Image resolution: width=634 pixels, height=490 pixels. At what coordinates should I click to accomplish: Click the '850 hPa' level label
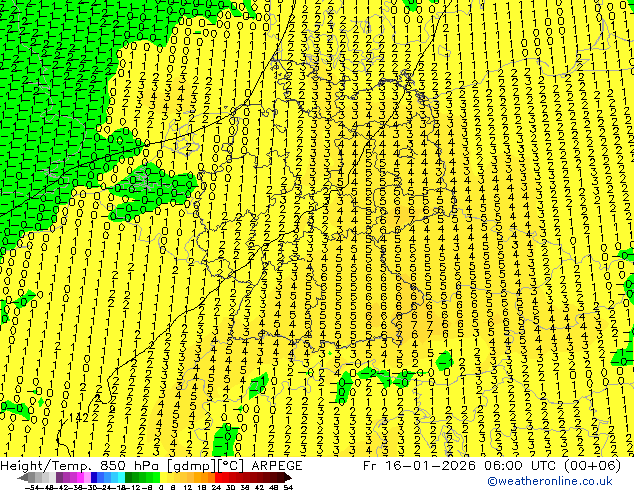tap(129, 466)
